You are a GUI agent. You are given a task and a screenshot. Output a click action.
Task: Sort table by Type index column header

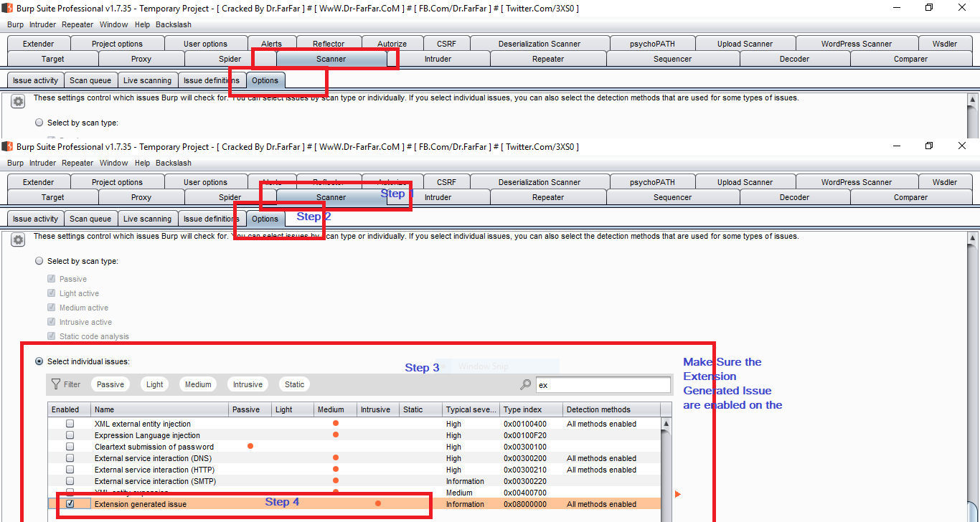pyautogui.click(x=531, y=409)
